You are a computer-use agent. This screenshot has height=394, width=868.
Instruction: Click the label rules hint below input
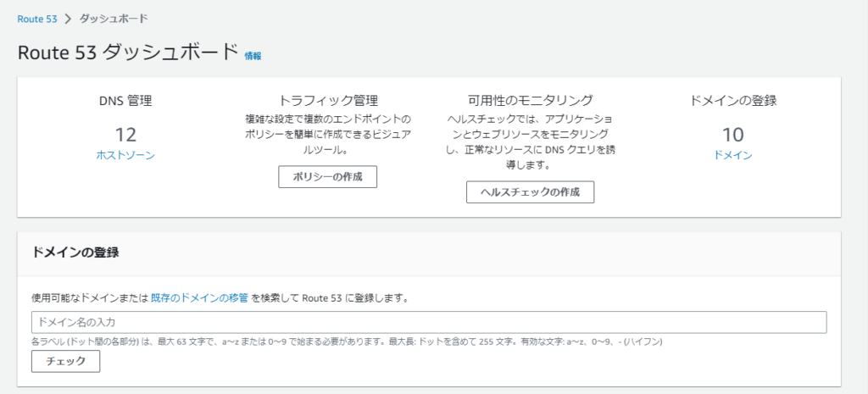[346, 341]
